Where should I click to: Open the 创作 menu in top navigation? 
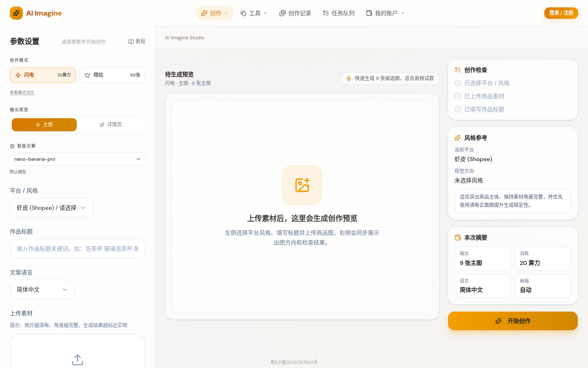215,13
